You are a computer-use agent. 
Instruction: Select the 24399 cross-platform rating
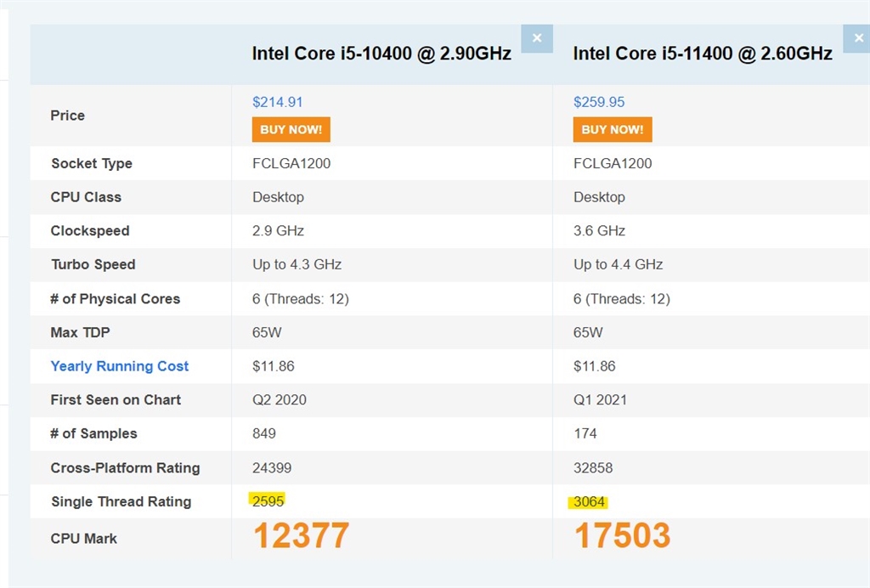click(x=272, y=468)
